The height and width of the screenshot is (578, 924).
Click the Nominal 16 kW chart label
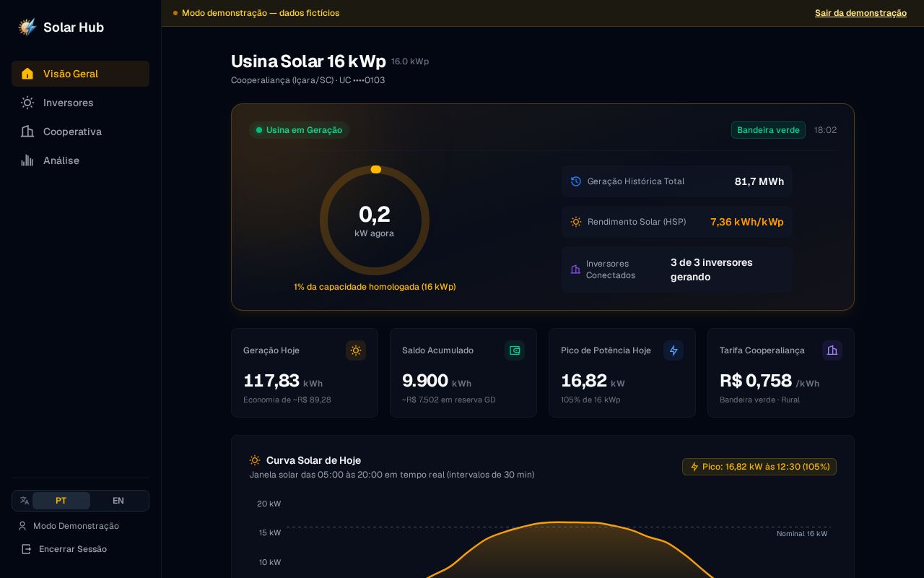802,534
